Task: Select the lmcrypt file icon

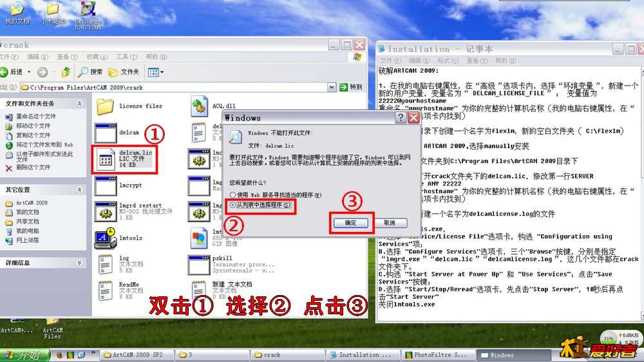Action: pyautogui.click(x=106, y=186)
